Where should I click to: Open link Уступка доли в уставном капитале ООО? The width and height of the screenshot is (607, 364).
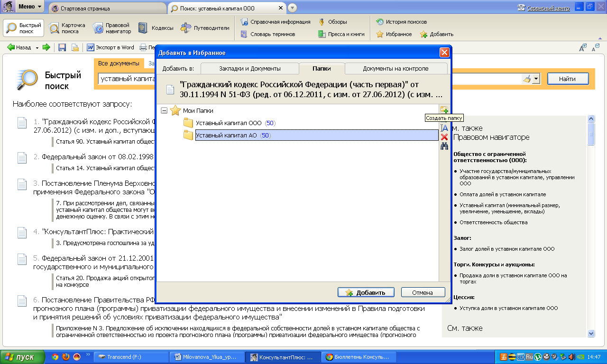tap(508, 308)
